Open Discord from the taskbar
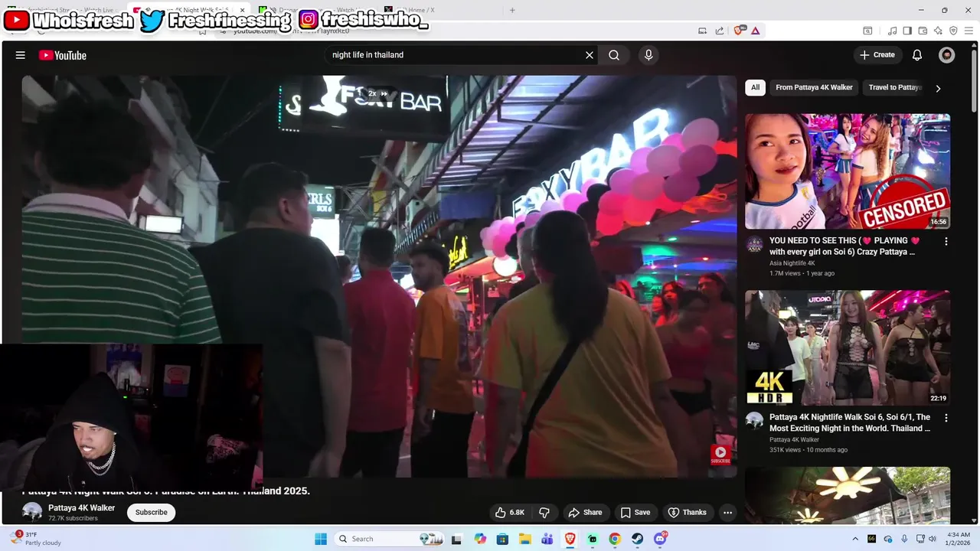The width and height of the screenshot is (980, 551). (660, 539)
